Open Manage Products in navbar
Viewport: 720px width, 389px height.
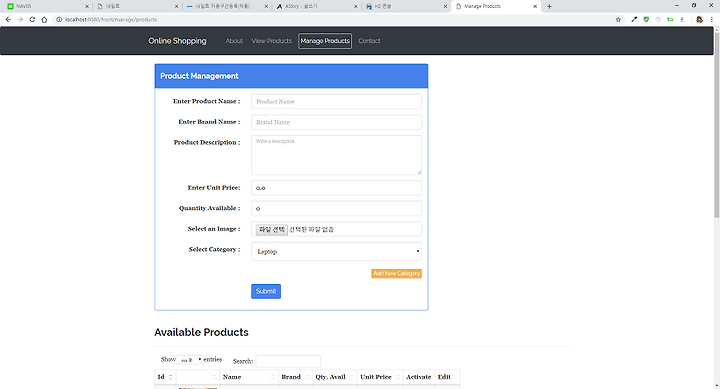[325, 41]
